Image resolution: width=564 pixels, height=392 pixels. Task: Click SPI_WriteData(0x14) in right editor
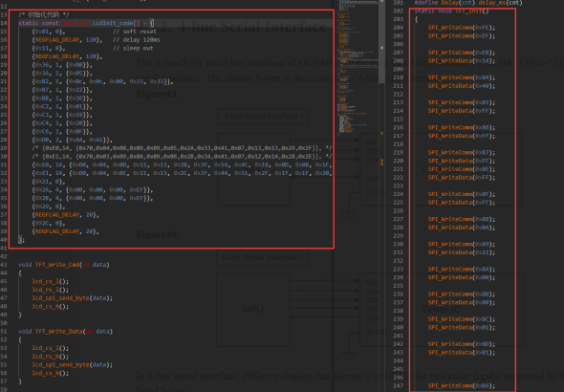click(462, 61)
